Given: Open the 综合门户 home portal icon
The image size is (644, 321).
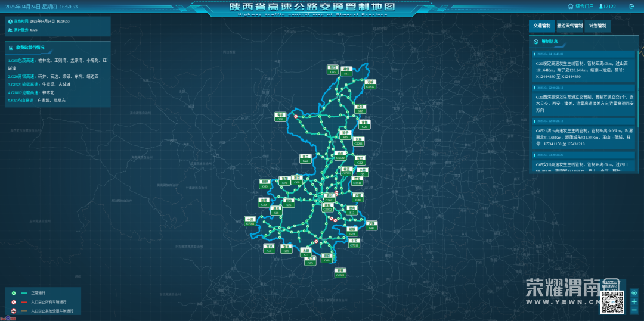Looking at the screenshot, I should point(571,7).
